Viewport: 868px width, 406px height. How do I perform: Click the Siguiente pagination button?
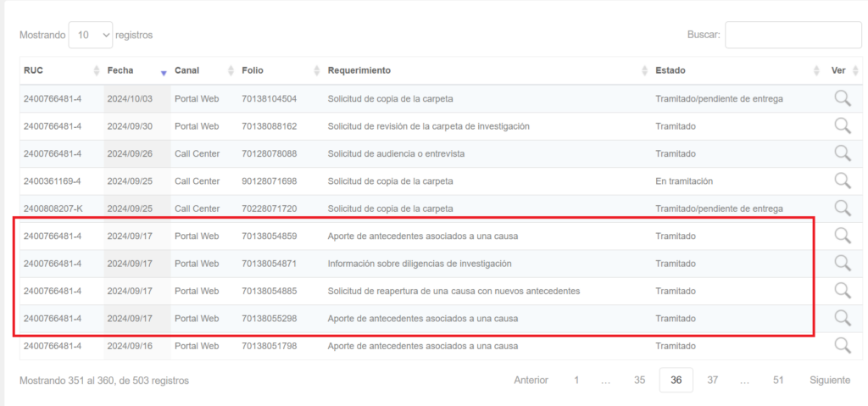point(829,381)
